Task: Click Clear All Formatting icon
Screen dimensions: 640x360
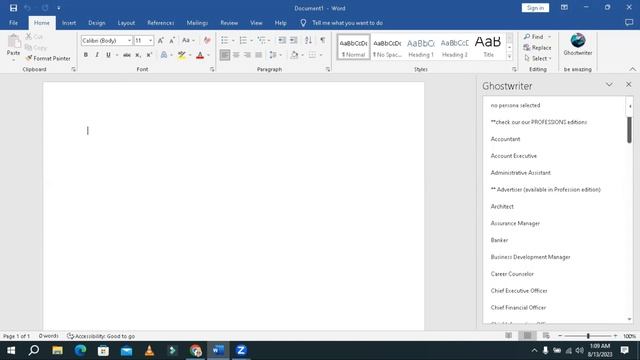Action: 207,40
